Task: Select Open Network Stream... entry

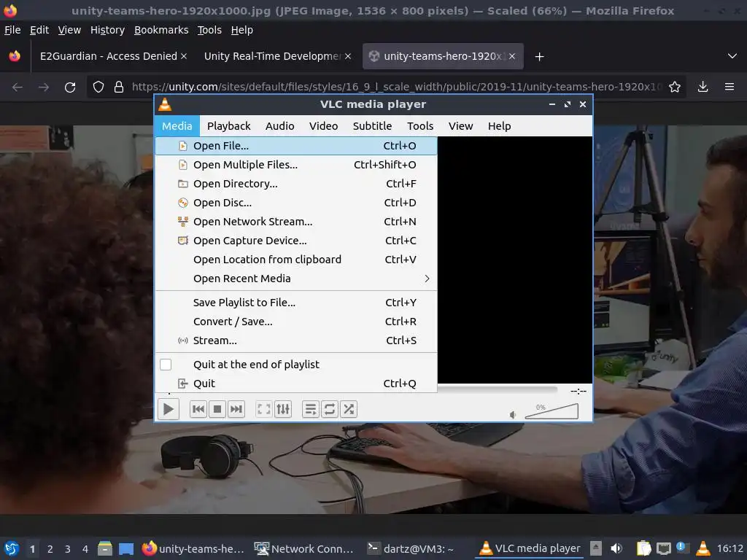Action: 296,222
